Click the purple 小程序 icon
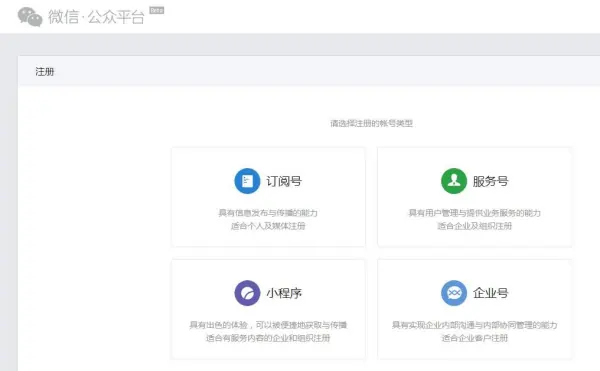The height and width of the screenshot is (371, 600). [x=247, y=293]
